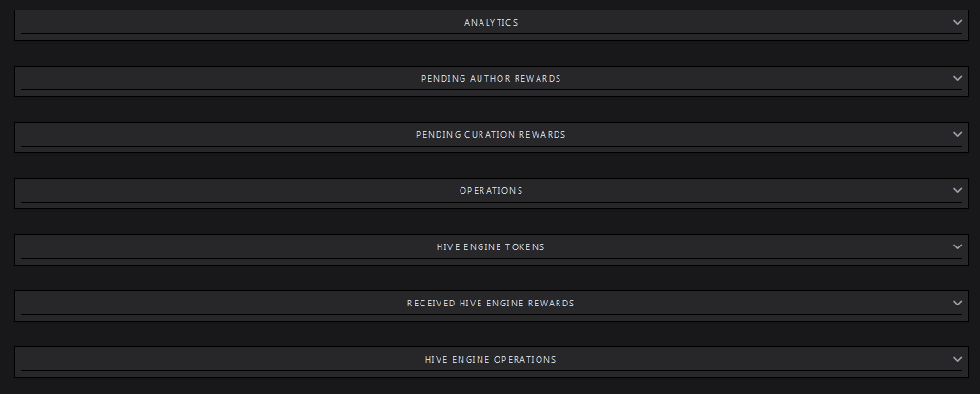Expand the Analytics section

click(491, 25)
